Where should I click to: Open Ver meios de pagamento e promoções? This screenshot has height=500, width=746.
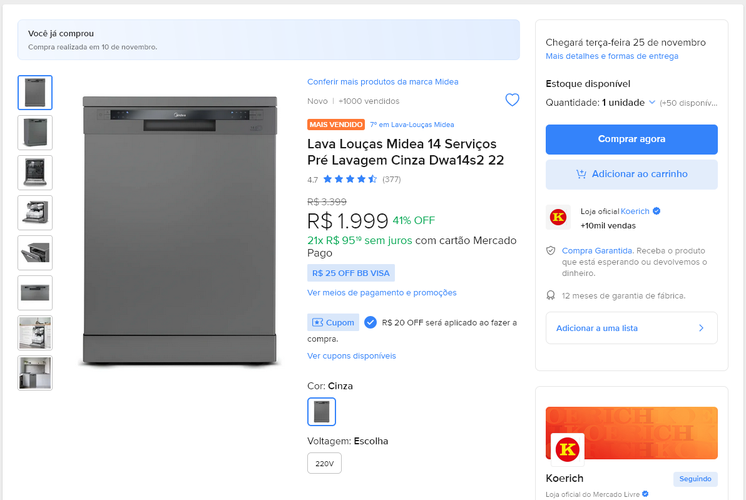click(x=381, y=293)
